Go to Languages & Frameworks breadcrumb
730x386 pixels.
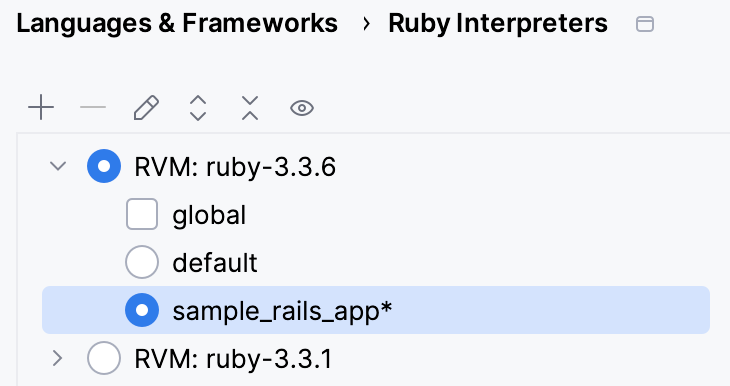coord(177,23)
